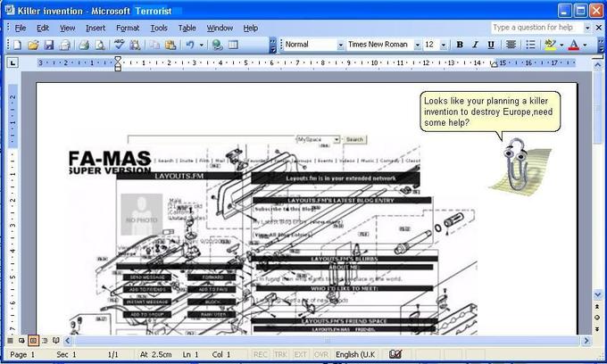Open the Times New Roman font dropdown
The width and height of the screenshot is (607, 364).
point(418,45)
